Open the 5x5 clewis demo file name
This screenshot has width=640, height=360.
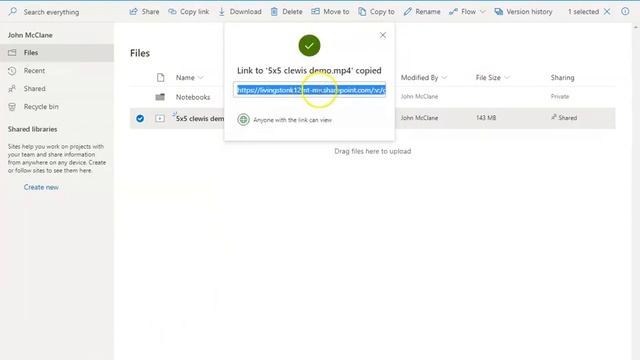coord(200,118)
